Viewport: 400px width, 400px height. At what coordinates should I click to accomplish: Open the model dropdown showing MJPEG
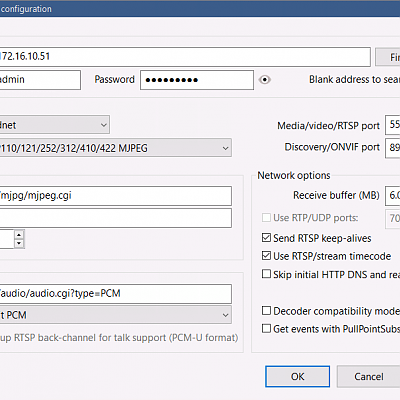coord(115,148)
